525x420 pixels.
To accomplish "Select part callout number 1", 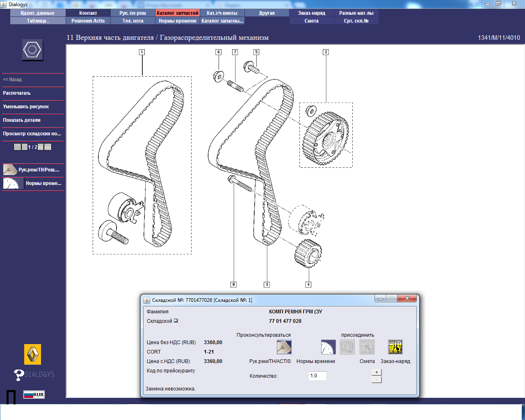I will pos(142,52).
